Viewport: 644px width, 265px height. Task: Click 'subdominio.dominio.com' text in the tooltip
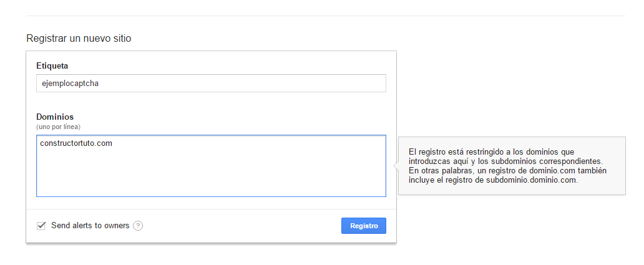532,180
